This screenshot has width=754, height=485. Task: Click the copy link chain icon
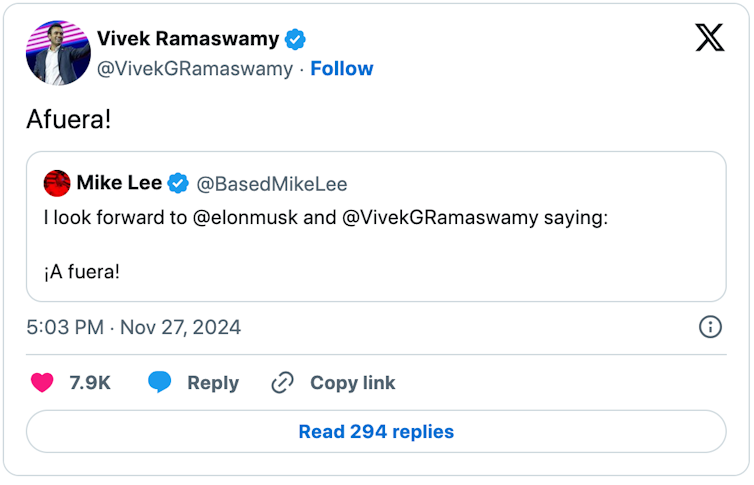coord(283,382)
